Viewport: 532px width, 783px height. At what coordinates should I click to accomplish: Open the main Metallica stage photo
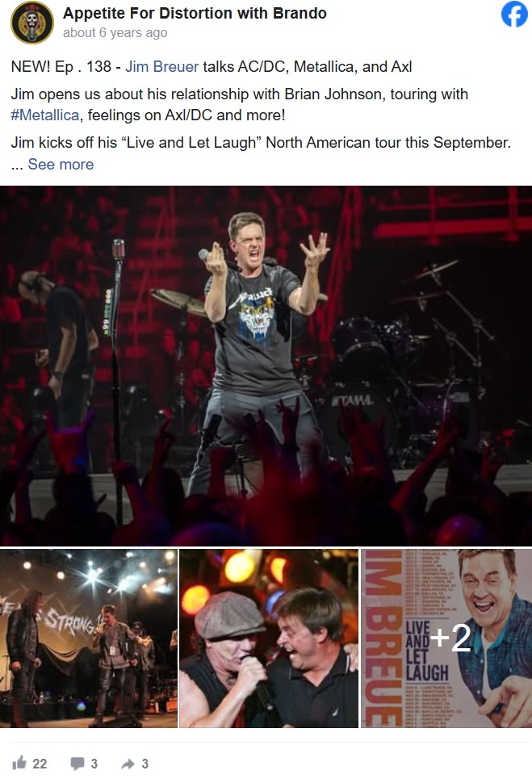tap(266, 366)
